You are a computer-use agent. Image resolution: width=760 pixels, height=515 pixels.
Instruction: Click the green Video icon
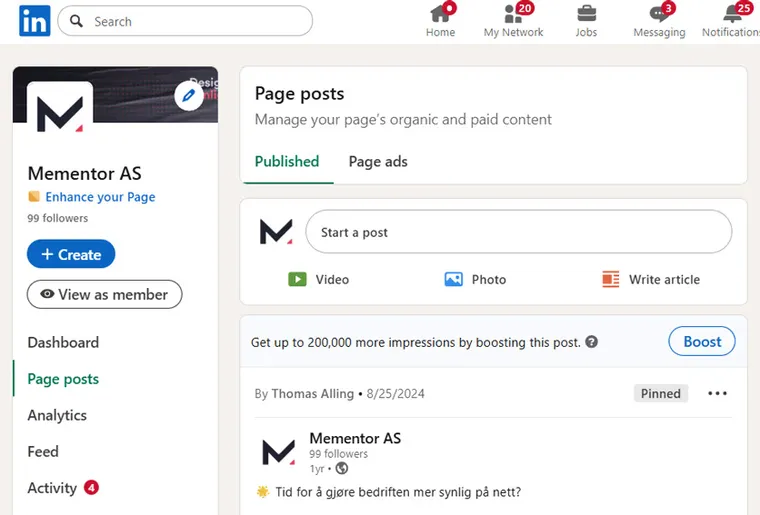pyautogui.click(x=297, y=279)
